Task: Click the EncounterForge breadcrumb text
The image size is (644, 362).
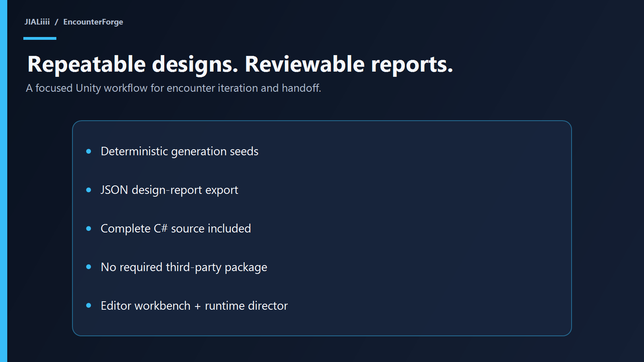Action: click(x=93, y=22)
